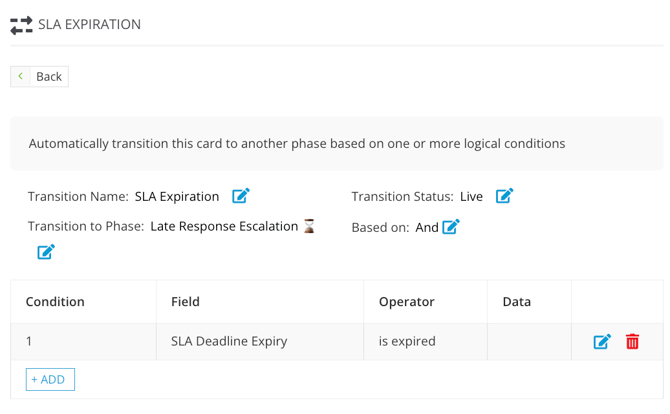Edit condition 1 row
This screenshot has width=670, height=414.
point(602,341)
